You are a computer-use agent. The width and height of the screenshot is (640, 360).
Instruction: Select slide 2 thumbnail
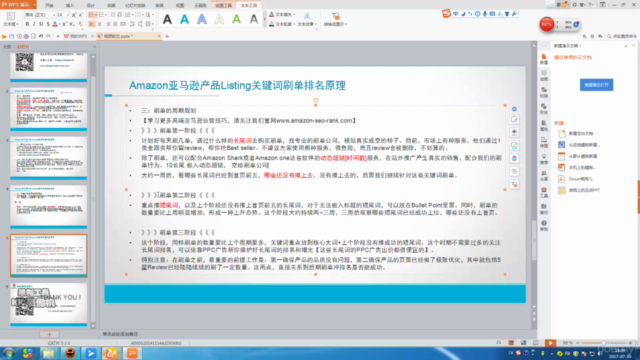[49, 109]
